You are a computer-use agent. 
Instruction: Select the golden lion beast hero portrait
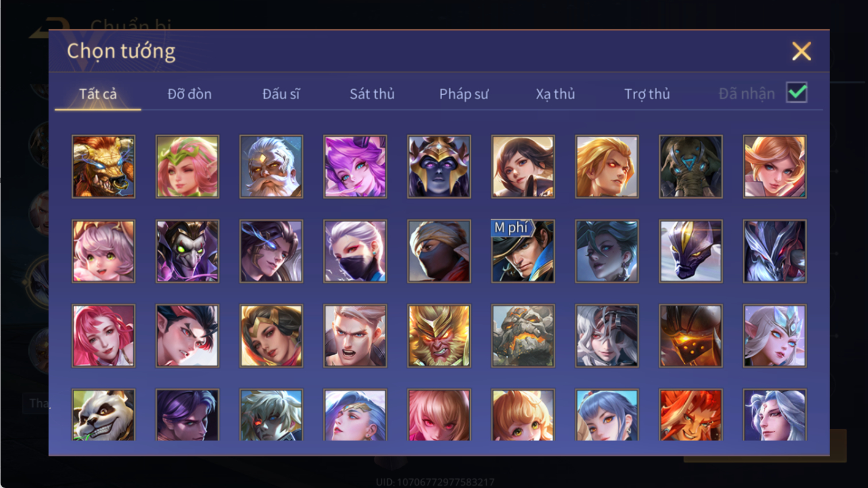[103, 167]
